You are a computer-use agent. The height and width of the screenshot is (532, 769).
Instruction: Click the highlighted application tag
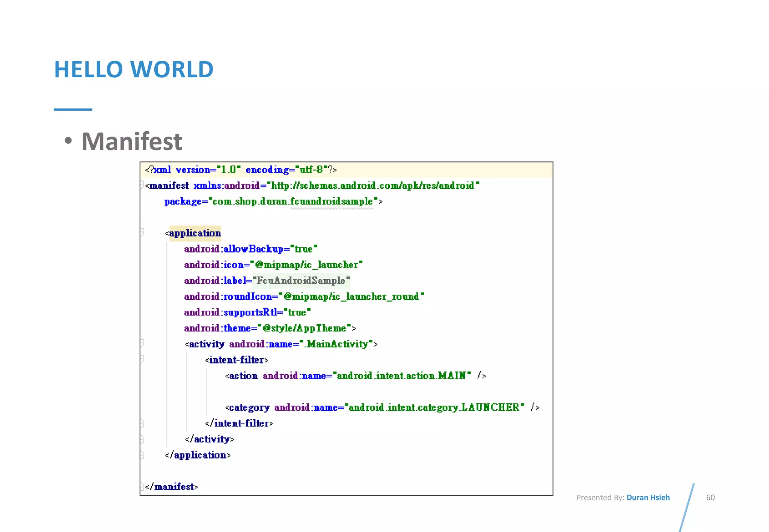(x=195, y=233)
